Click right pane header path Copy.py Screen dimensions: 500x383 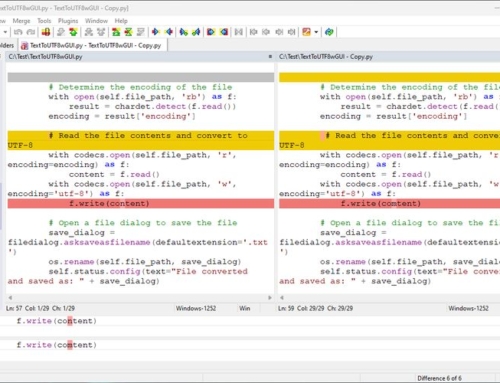click(326, 57)
